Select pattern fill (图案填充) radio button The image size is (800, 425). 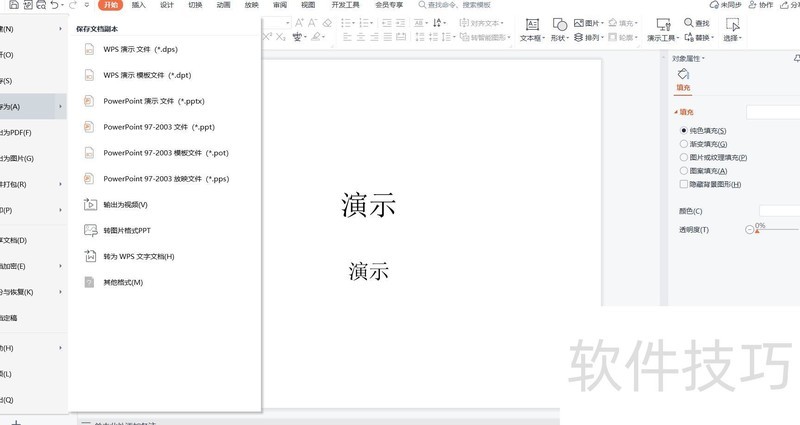click(684, 170)
